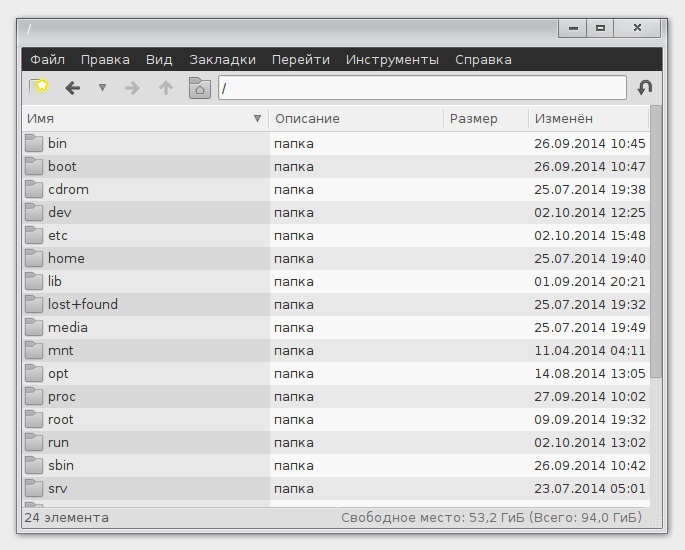Click the new tab star icon
Viewport: 685px width, 550px height.
click(39, 87)
